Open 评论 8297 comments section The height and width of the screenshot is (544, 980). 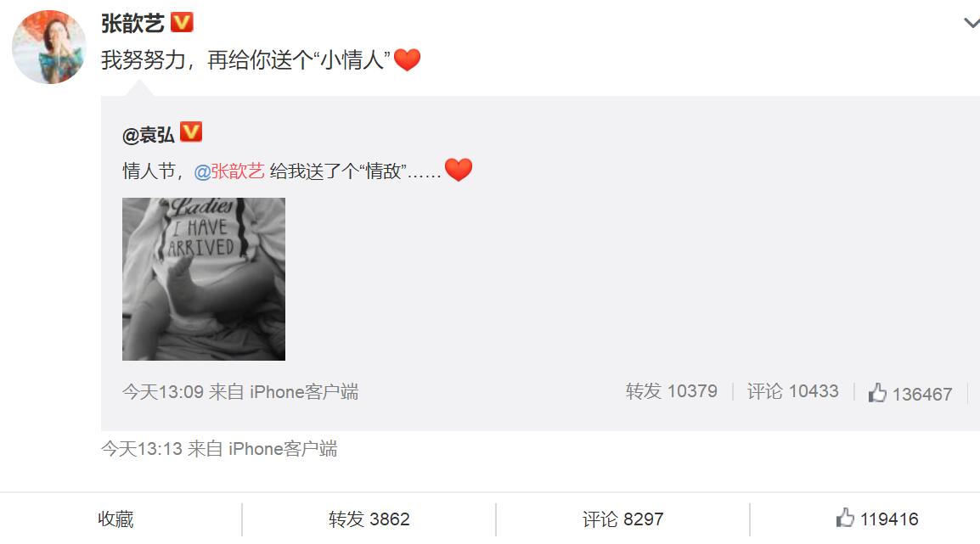(x=623, y=519)
